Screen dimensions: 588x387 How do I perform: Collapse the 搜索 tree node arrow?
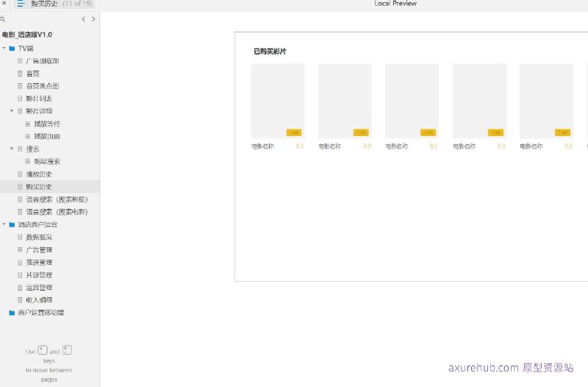12,149
